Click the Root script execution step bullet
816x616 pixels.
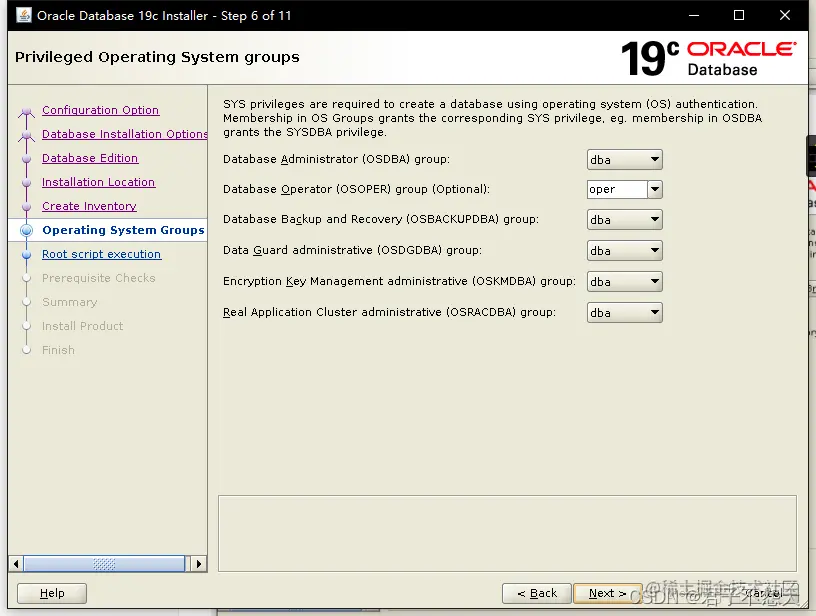tap(27, 254)
